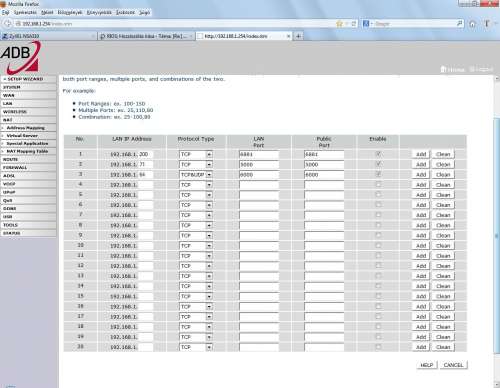This screenshot has height=388, width=500.
Task: Click the Google search engine icon
Action: tap(366, 24)
